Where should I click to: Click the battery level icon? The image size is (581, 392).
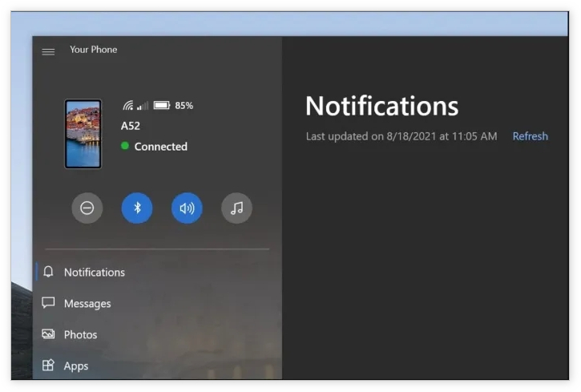[x=162, y=106]
